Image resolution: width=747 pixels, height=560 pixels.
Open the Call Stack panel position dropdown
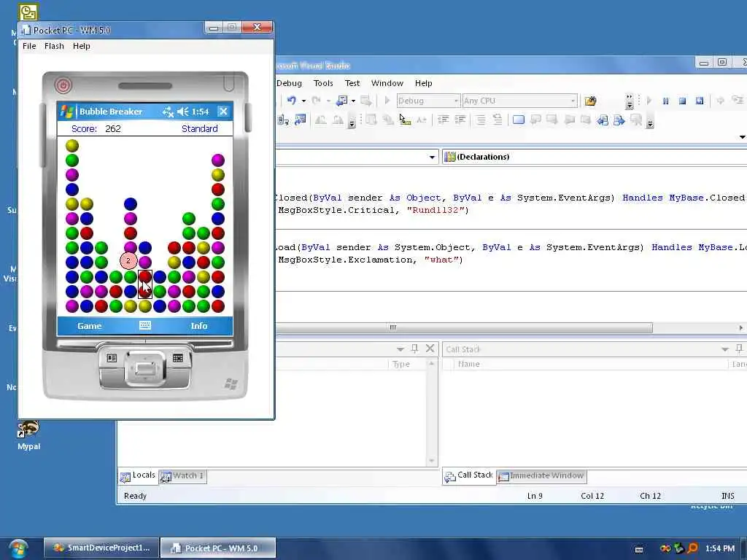(x=724, y=349)
